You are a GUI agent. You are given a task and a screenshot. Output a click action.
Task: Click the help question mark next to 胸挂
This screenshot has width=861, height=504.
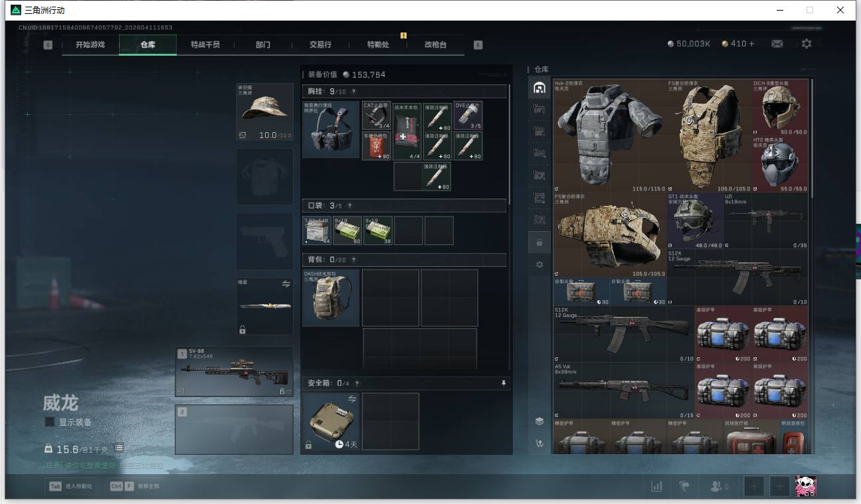coord(353,92)
